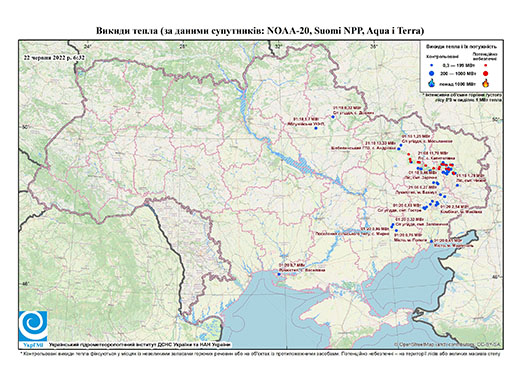Click the small blue dot legend symbol
Screen dimensions: 520x368
pos(432,65)
